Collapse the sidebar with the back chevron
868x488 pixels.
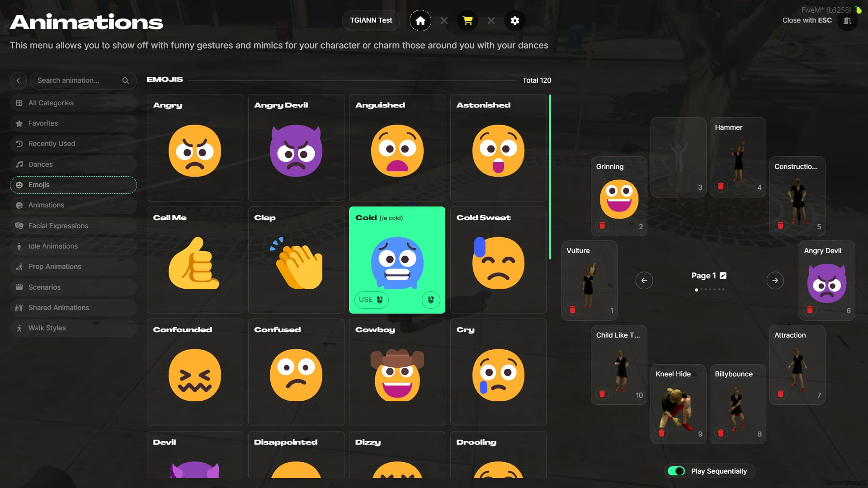point(18,80)
